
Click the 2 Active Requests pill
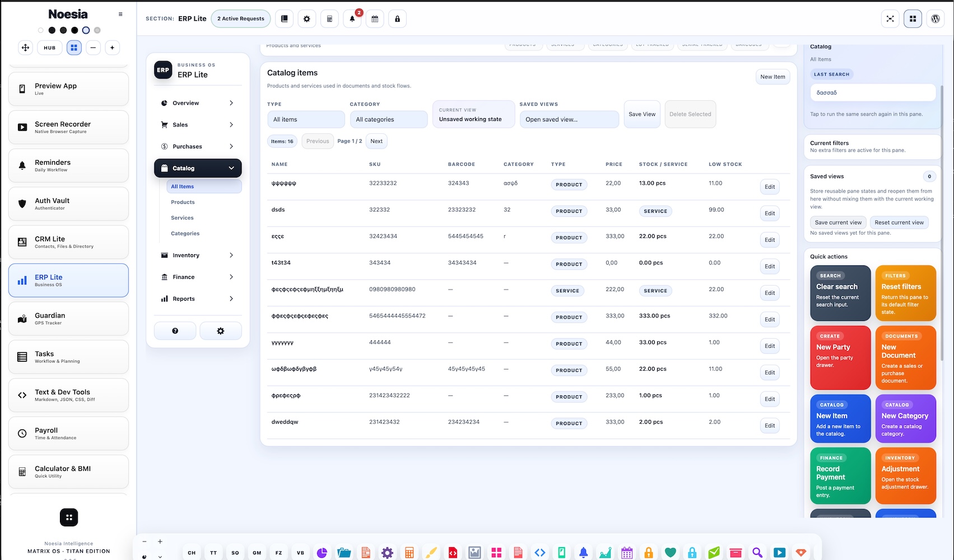241,18
